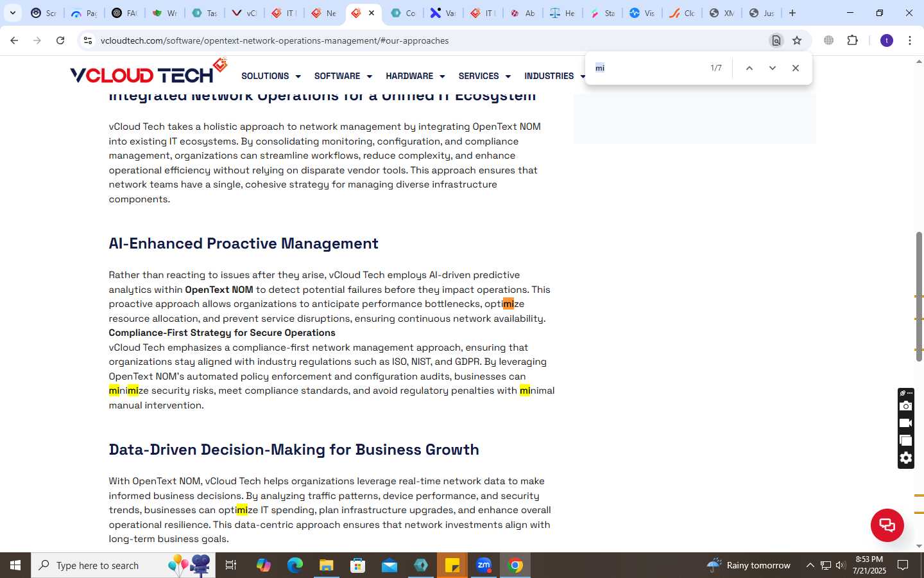Viewport: 924px width, 578px height.
Task: Expand the SOFTWARE menu
Action: pos(343,76)
